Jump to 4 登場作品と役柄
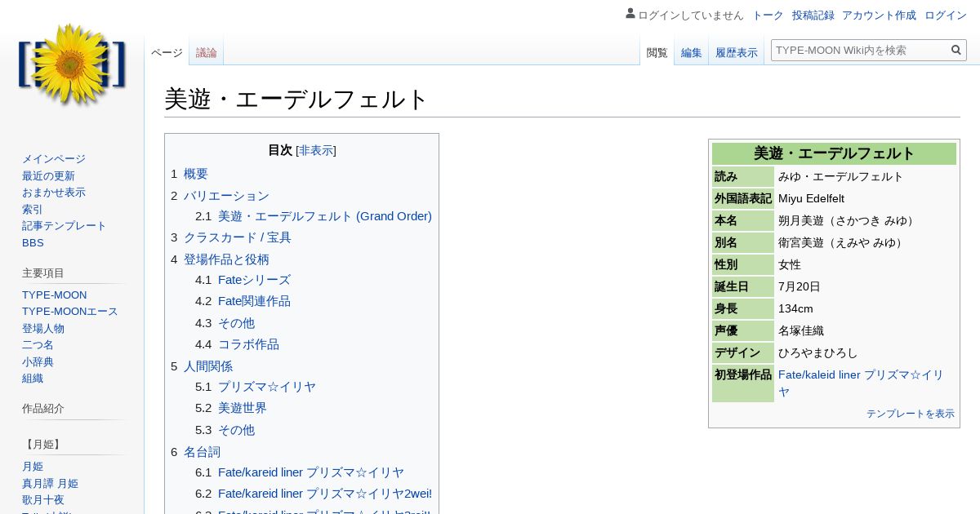This screenshot has height=514, width=980. pyautogui.click(x=220, y=259)
